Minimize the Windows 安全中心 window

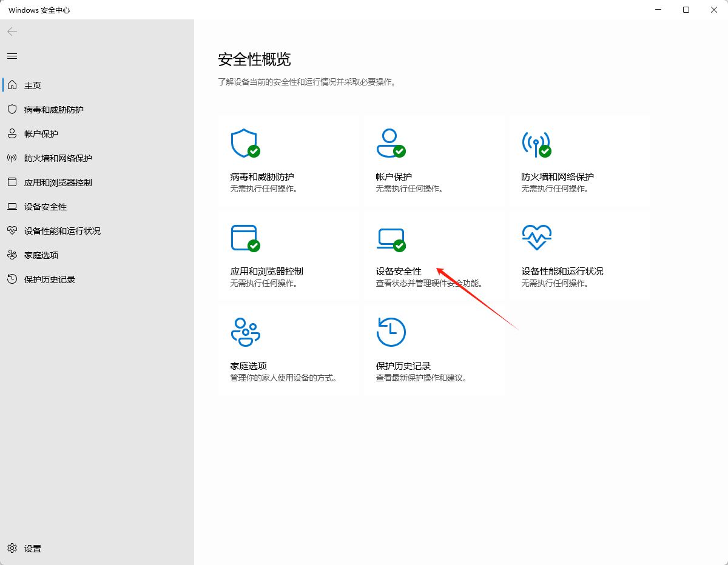point(658,10)
